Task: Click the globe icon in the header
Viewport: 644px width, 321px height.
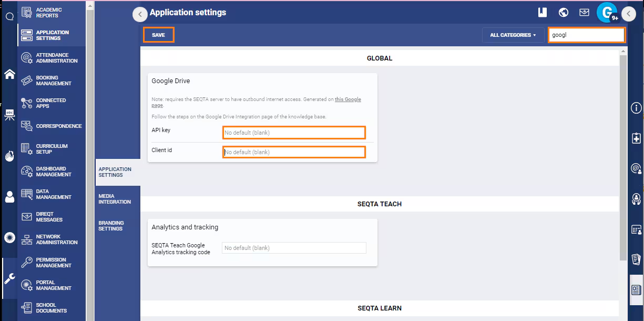Action: [x=564, y=13]
